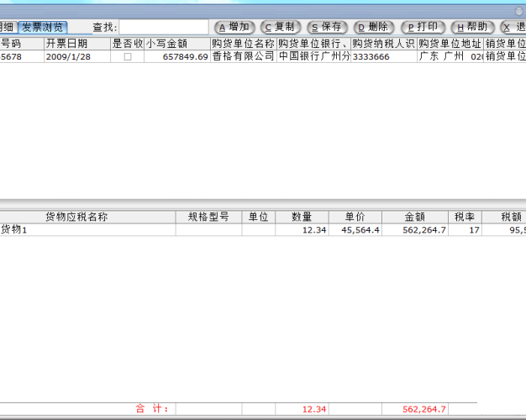Click the 小写金额 column header
The width and height of the screenshot is (526, 420).
tap(177, 43)
